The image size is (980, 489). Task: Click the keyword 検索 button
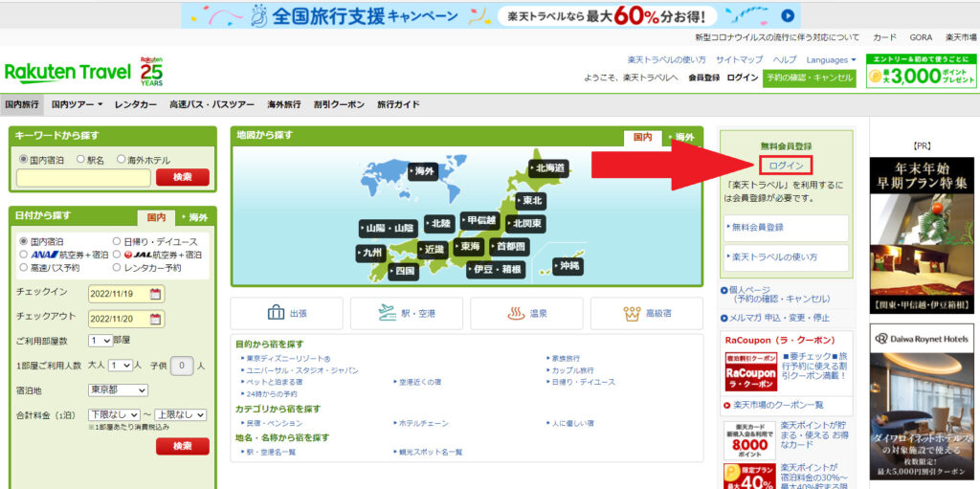click(x=183, y=177)
